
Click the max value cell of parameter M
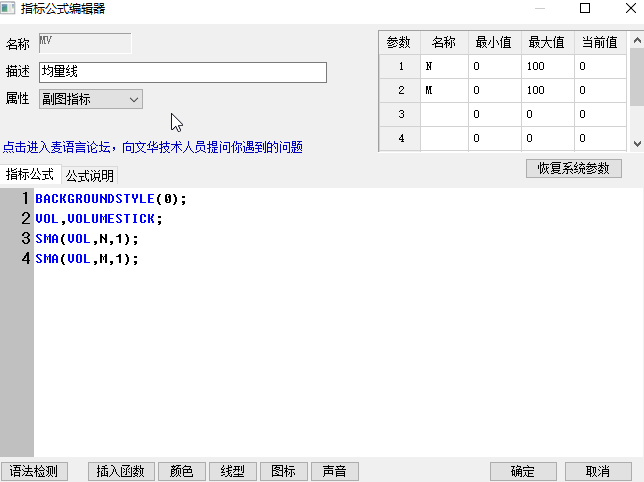545,90
